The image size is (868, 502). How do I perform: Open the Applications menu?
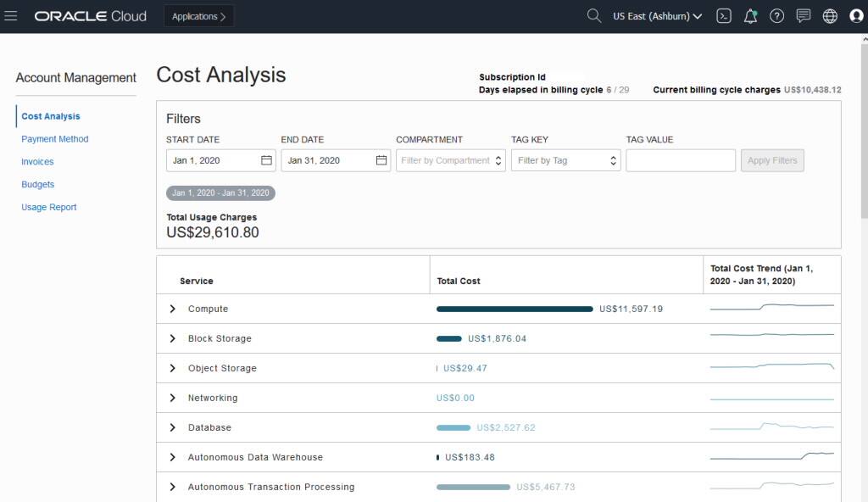coord(198,15)
